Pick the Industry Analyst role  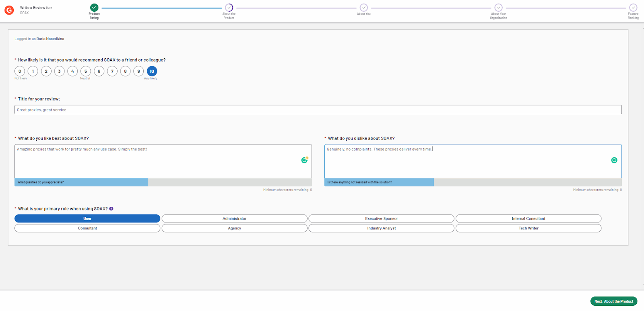point(381,228)
